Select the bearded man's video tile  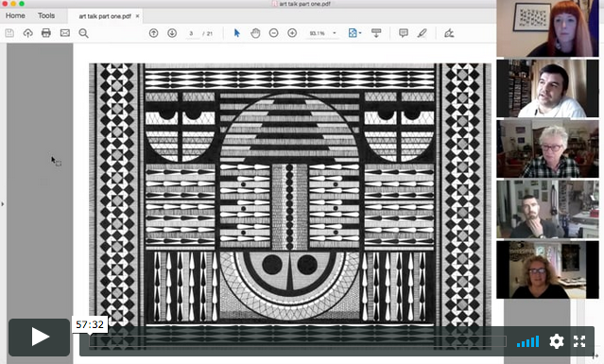click(x=548, y=209)
